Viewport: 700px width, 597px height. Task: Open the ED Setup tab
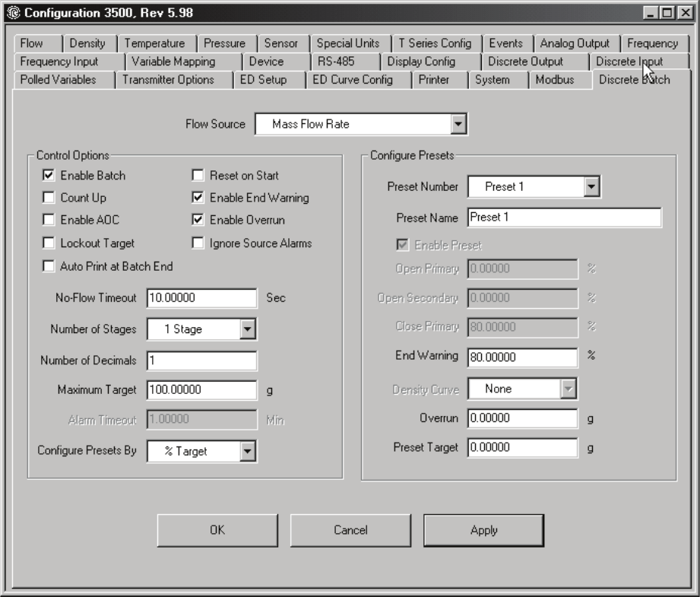269,80
